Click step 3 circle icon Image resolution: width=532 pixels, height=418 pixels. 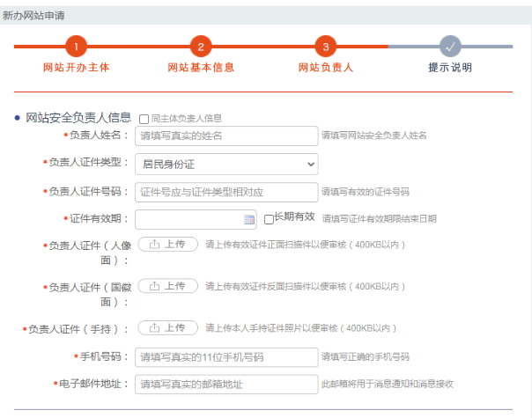click(326, 47)
